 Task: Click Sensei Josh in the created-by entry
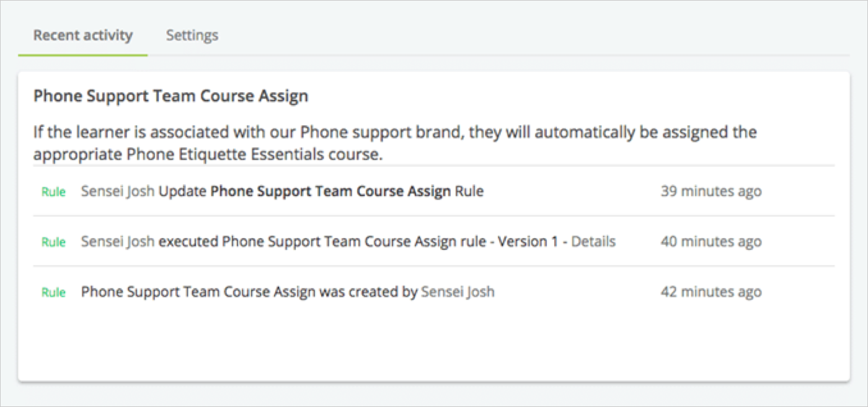(x=458, y=292)
